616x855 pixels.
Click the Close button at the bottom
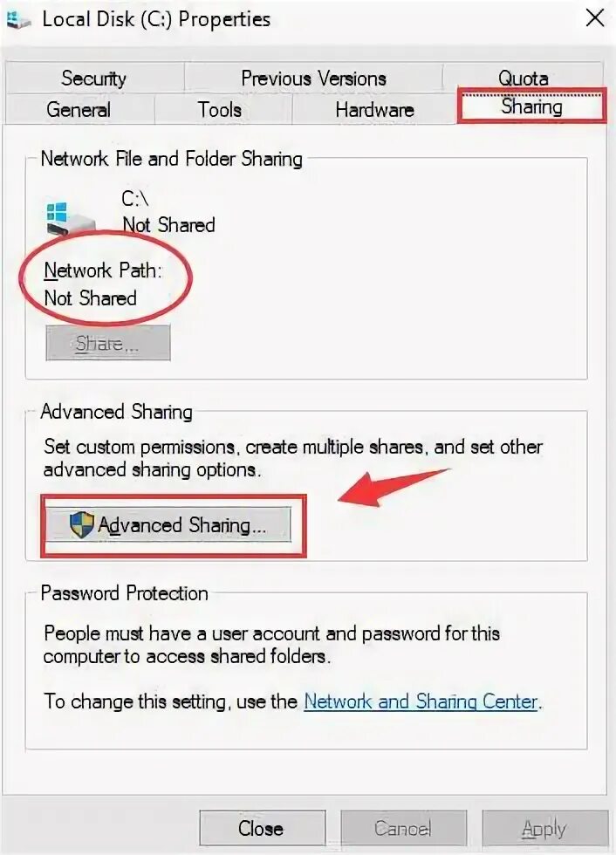(263, 828)
